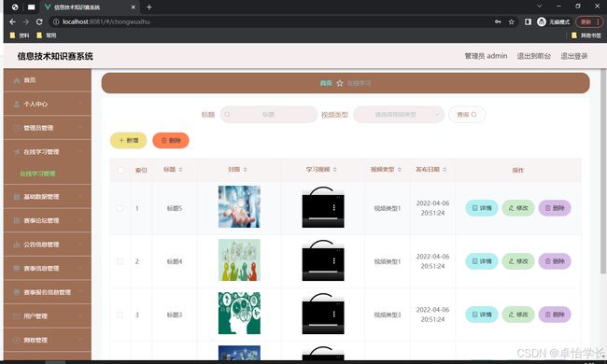Open the 首页 sidebar menu item
The height and width of the screenshot is (364, 607).
coord(48,80)
